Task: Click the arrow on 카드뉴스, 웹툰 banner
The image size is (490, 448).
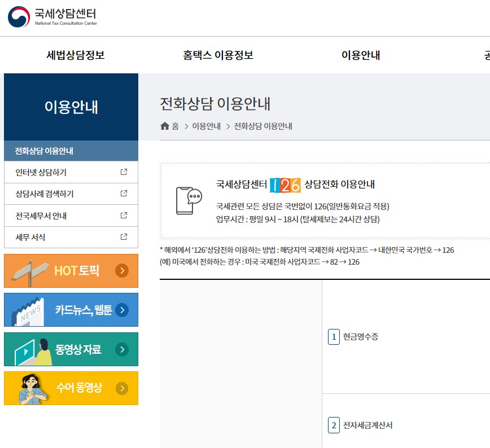Action: tap(122, 310)
